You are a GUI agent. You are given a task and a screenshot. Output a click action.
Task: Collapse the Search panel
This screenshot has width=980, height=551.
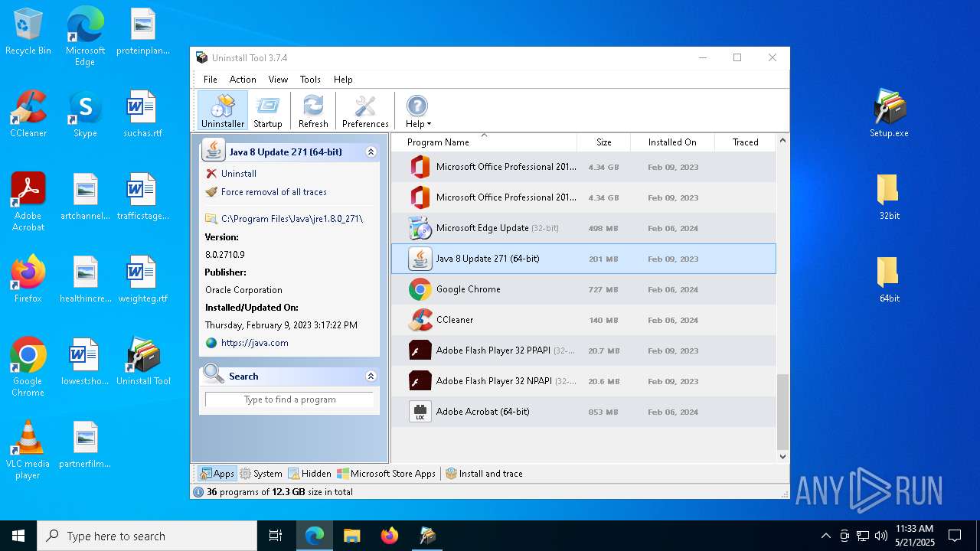point(371,376)
